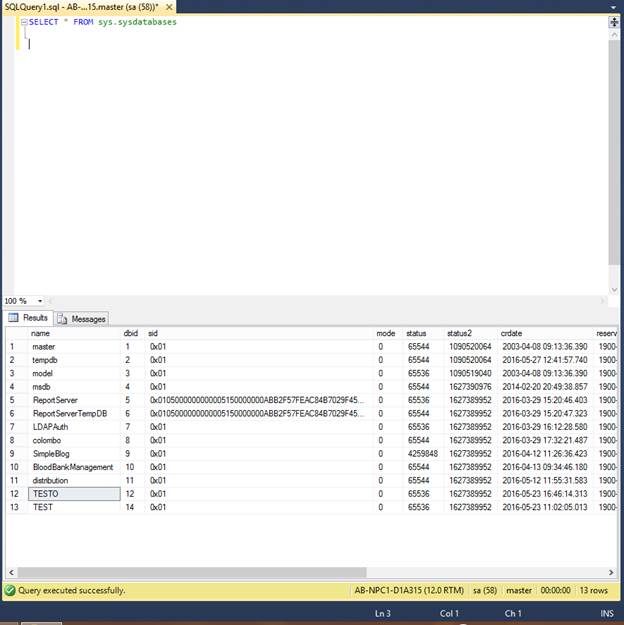
Task: Click the Ln 3 status bar indicator
Action: click(x=383, y=613)
